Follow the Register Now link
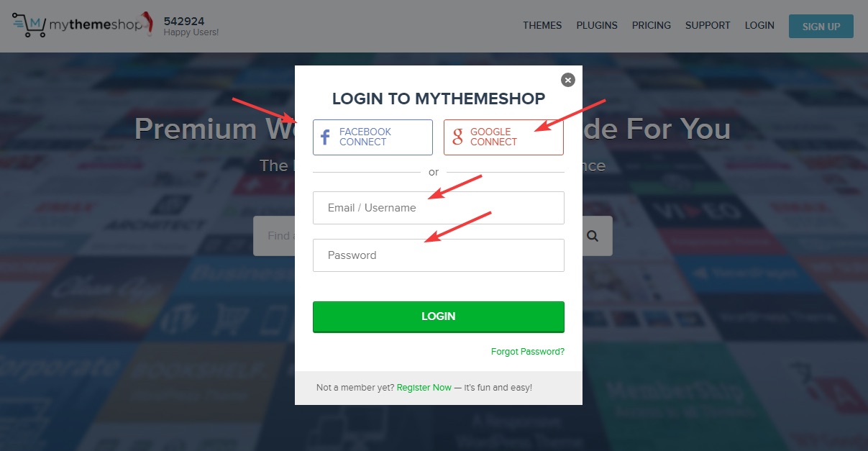Screen dimensions: 868x451 click(424, 388)
